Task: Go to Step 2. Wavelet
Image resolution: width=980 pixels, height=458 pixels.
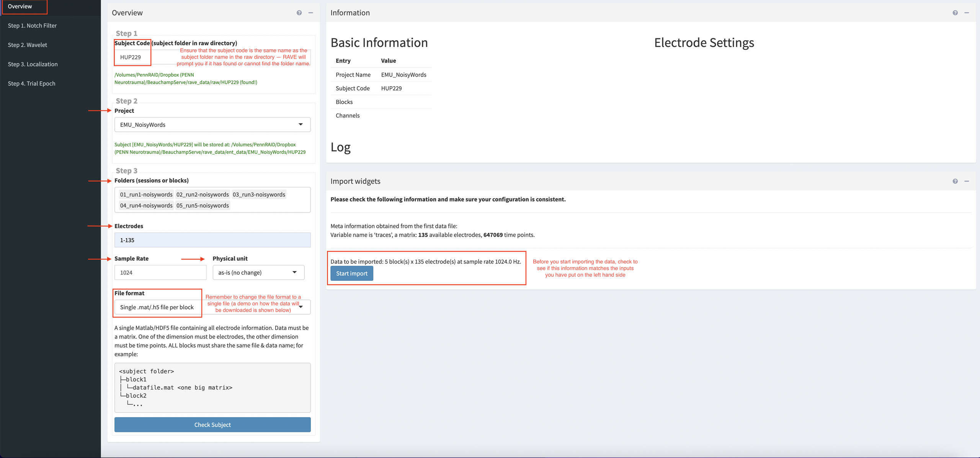Action: click(28, 45)
